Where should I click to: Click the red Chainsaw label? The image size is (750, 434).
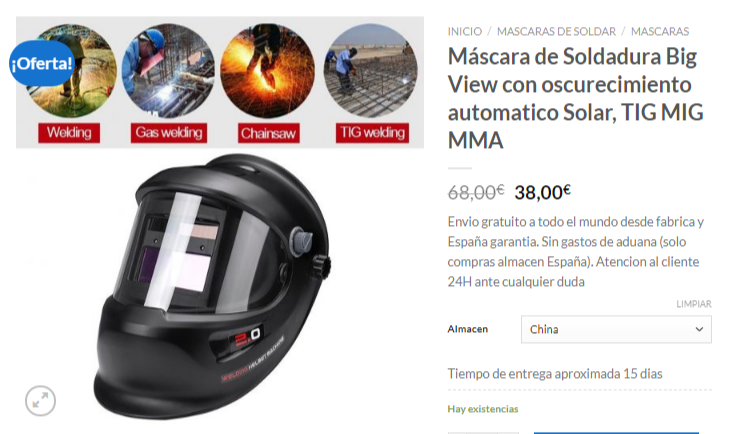coord(268,133)
